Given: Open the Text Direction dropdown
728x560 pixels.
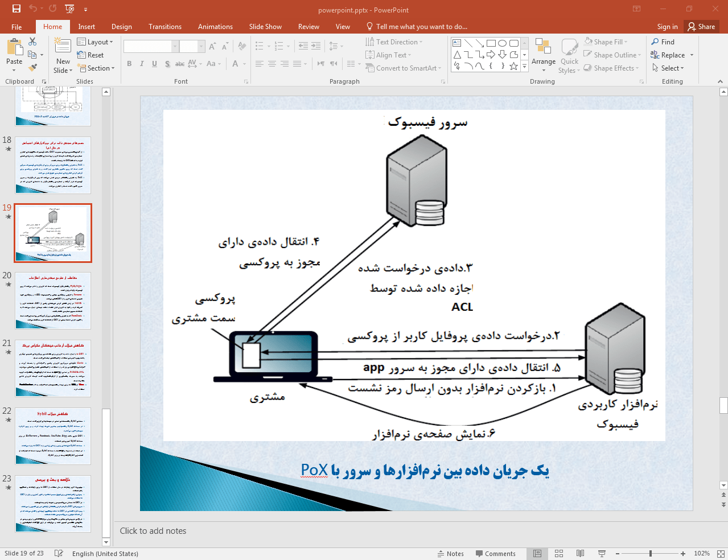Looking at the screenshot, I should click(394, 42).
